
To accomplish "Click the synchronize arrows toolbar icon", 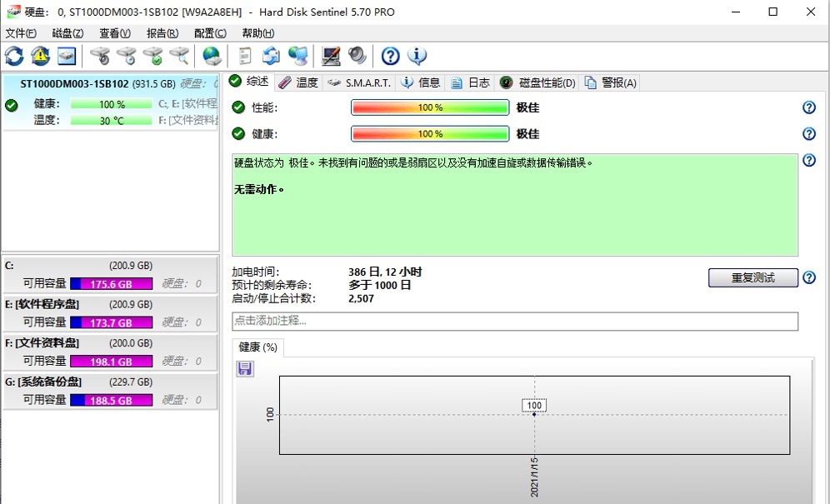I will point(270,55).
